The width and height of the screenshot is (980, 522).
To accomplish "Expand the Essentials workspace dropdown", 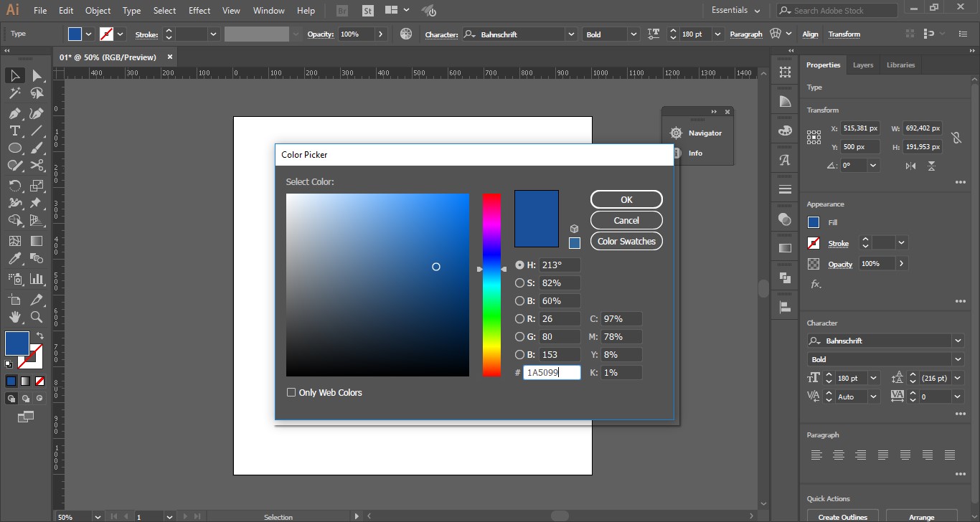I will click(735, 11).
